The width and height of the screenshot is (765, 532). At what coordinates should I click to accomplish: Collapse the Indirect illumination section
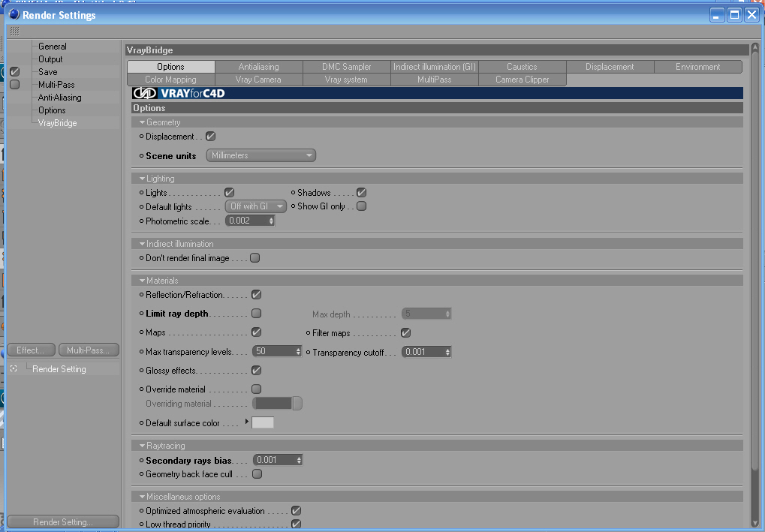[143, 244]
